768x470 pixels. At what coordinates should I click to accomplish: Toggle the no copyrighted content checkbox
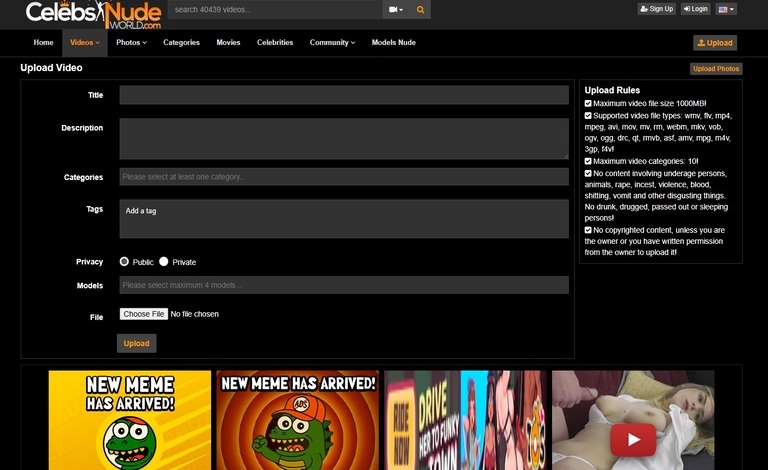pyautogui.click(x=589, y=230)
